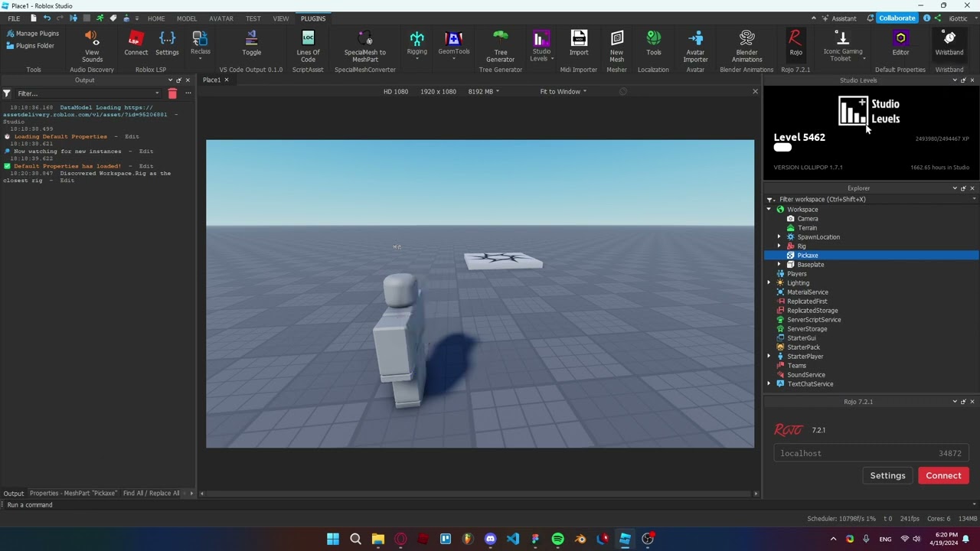Open the New Mesh mesher plugin
This screenshot has height=551, width=980.
(616, 46)
